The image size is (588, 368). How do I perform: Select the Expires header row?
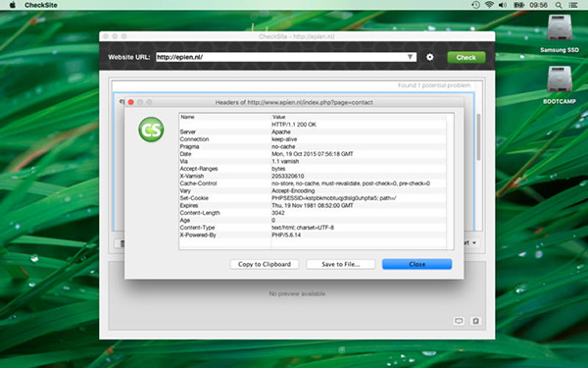pyautogui.click(x=313, y=205)
